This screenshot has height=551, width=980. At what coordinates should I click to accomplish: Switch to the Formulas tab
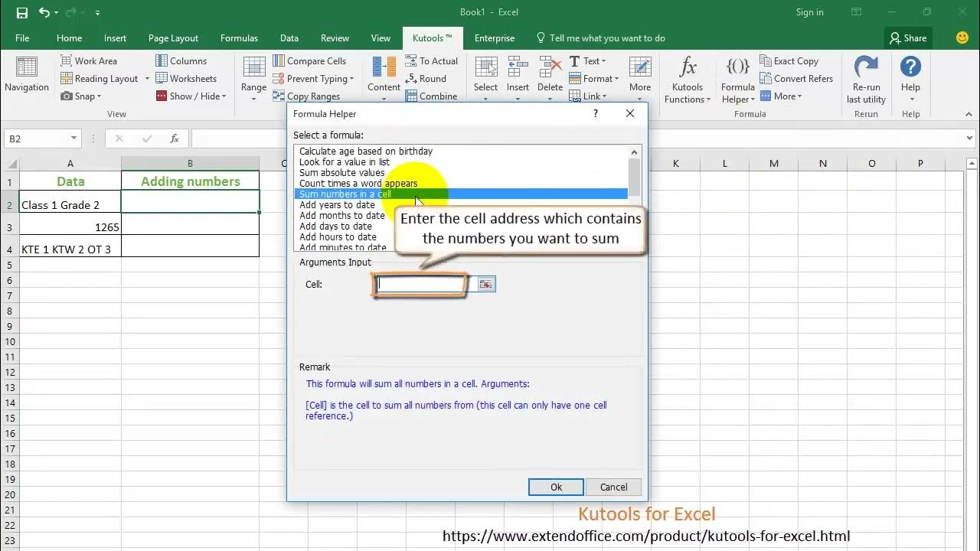[x=239, y=37]
